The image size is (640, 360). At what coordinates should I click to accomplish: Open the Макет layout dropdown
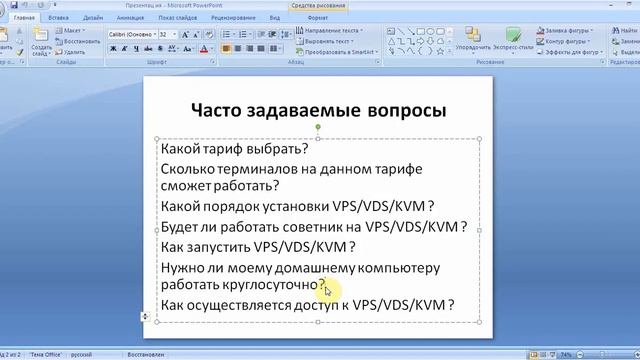(70, 31)
